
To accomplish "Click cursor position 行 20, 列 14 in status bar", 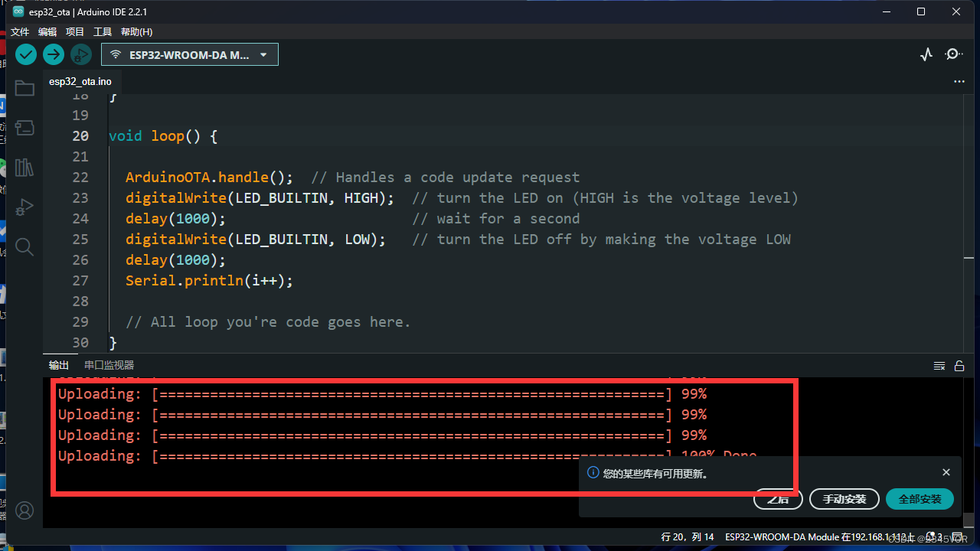I will tap(688, 537).
